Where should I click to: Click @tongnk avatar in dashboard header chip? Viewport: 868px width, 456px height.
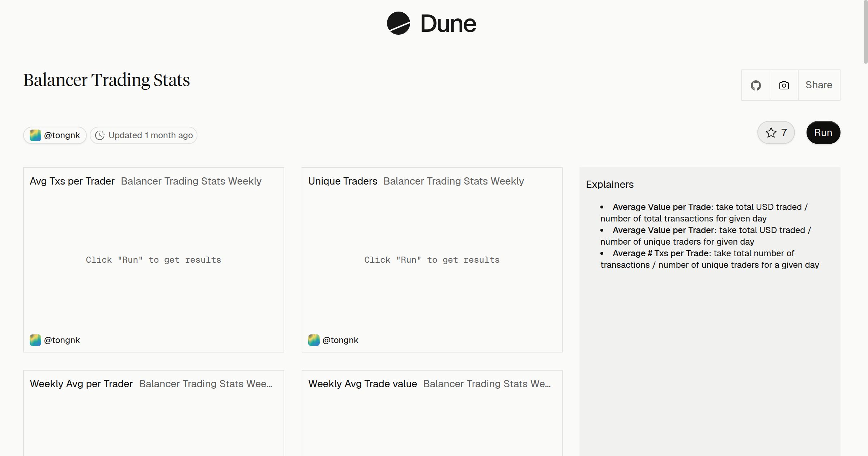click(x=35, y=135)
